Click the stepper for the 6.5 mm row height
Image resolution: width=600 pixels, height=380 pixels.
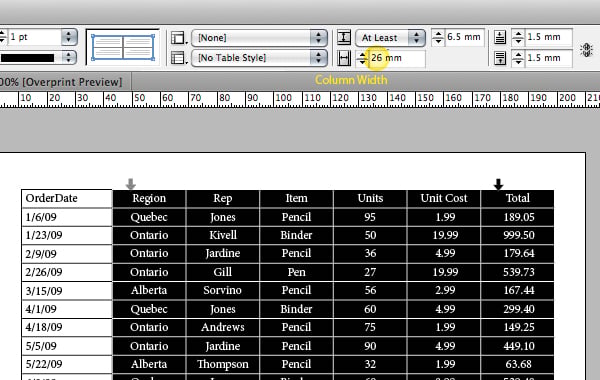pos(438,38)
